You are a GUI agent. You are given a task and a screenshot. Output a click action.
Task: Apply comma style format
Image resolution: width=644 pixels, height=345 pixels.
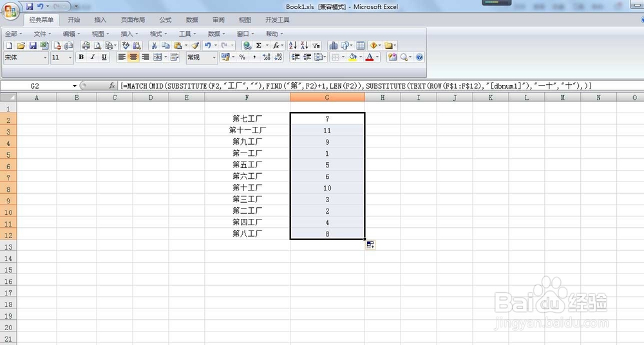tap(254, 57)
